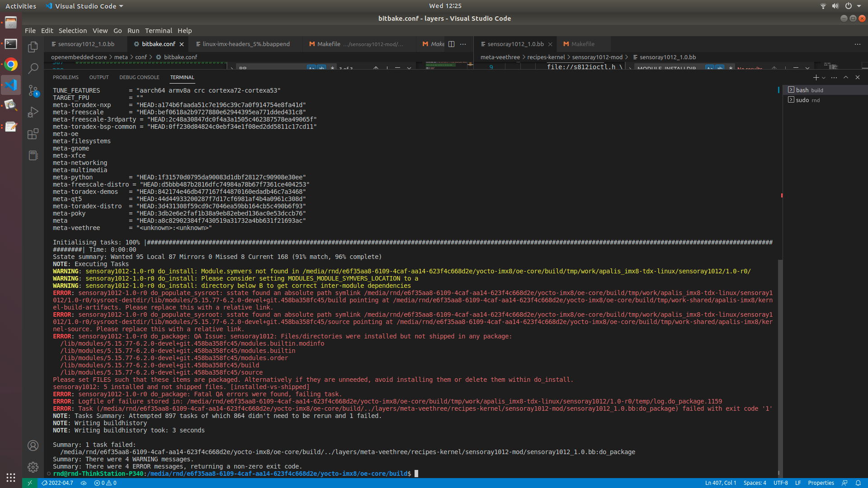Open errors and warnings count in status bar
The height and width of the screenshot is (488, 868).
coord(105,483)
